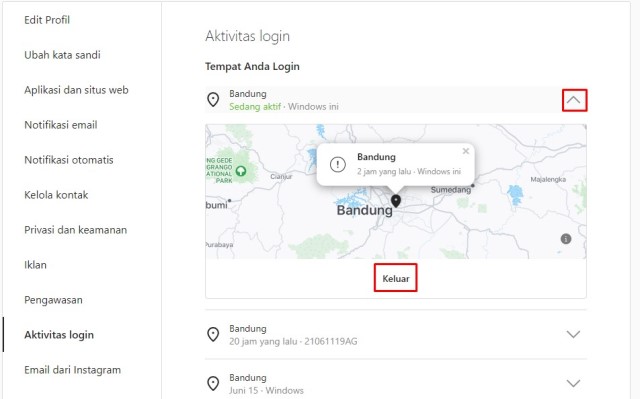Go to the Iklan settings section

[35, 265]
